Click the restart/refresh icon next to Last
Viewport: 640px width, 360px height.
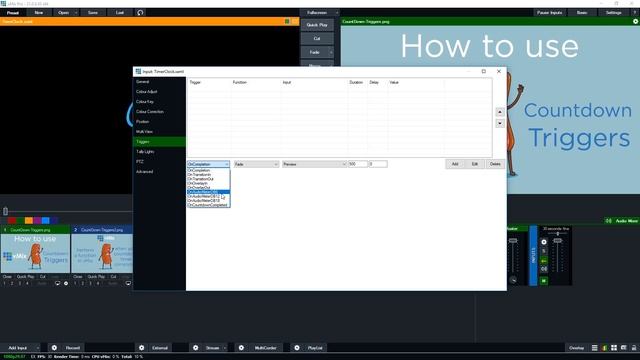point(140,13)
